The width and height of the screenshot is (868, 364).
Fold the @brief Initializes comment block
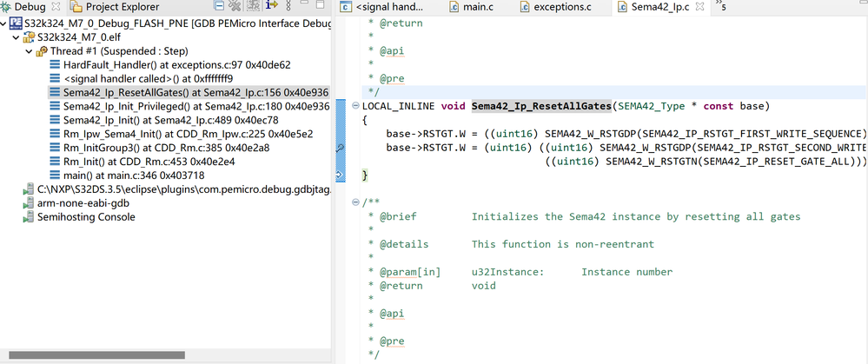355,202
